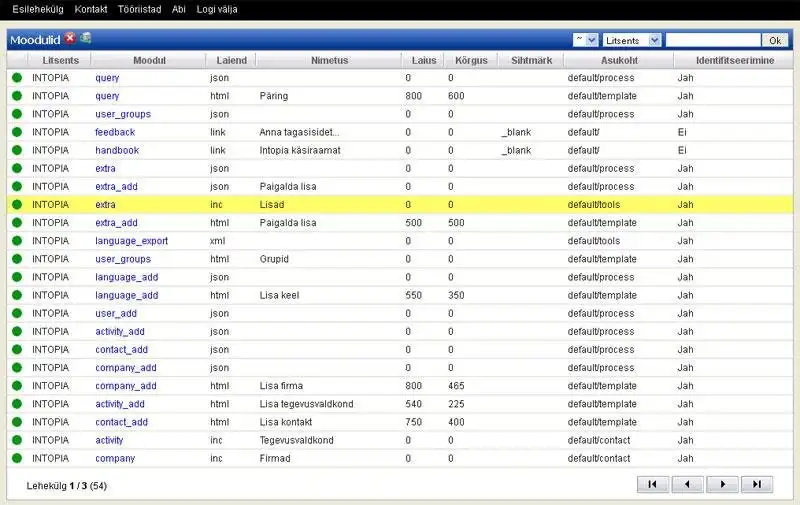Click green status dot of user_add row
This screenshot has height=505, width=800.
click(17, 313)
